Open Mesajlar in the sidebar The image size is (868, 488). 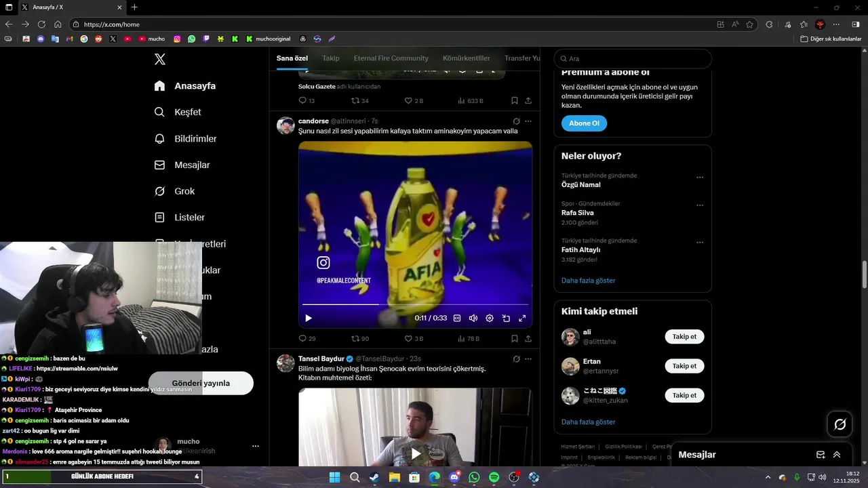182,165
